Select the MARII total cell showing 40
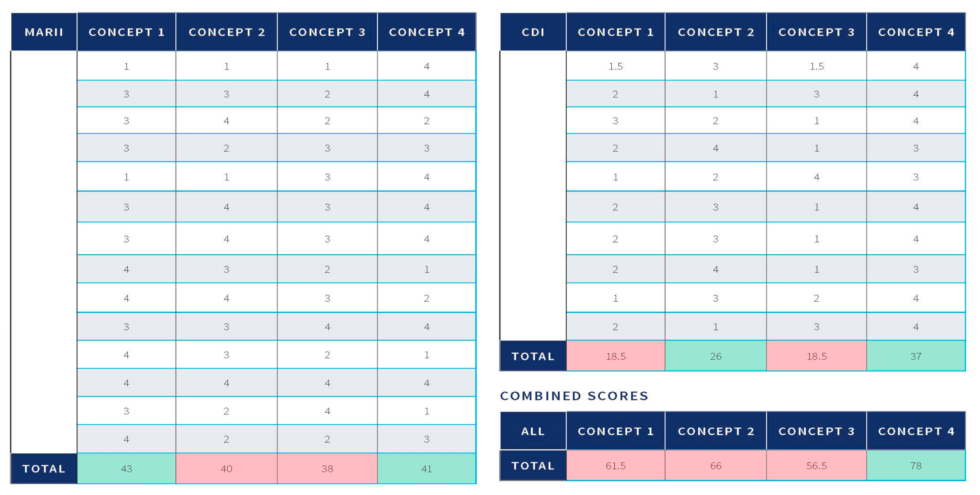This screenshot has height=495, width=980. point(226,468)
